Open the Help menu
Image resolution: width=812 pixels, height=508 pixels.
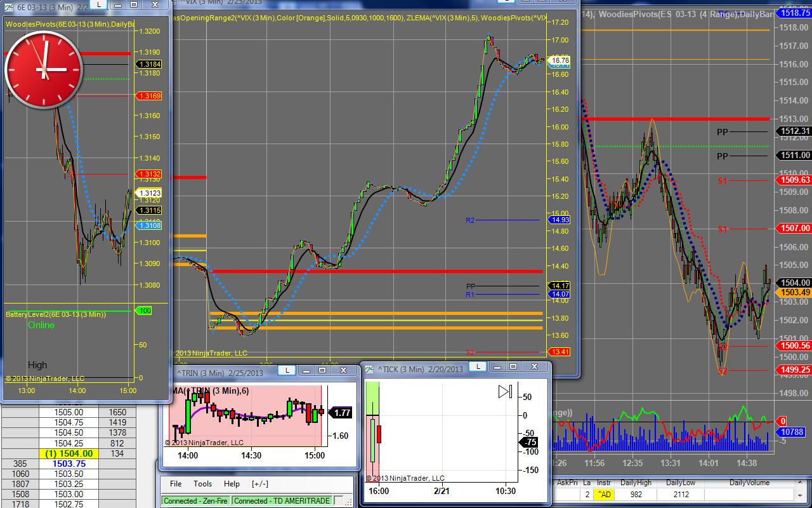click(x=232, y=484)
